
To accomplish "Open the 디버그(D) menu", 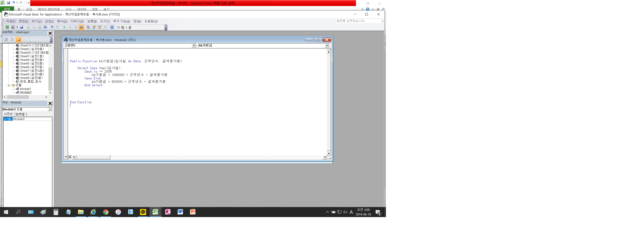I will pos(77,21).
